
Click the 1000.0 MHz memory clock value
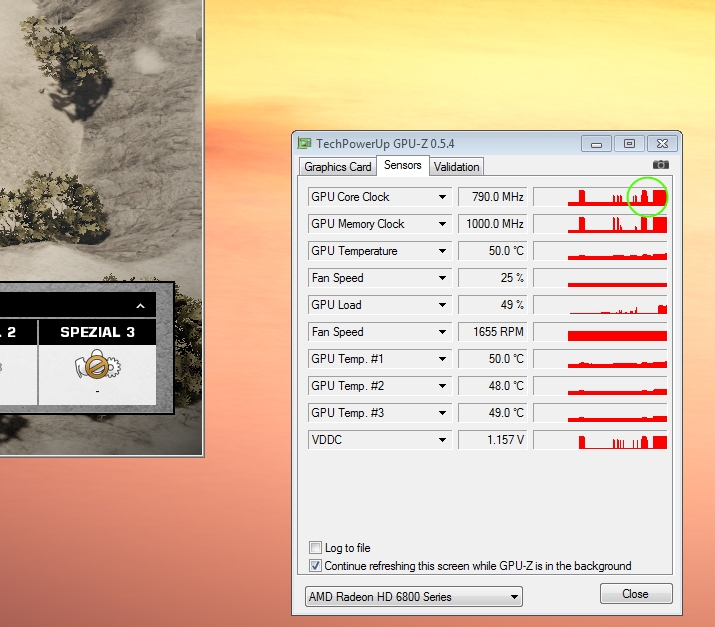pos(493,224)
